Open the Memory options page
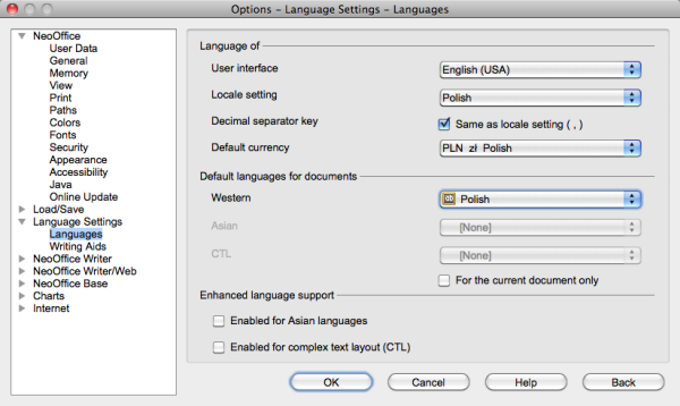The image size is (680, 406). tap(69, 73)
